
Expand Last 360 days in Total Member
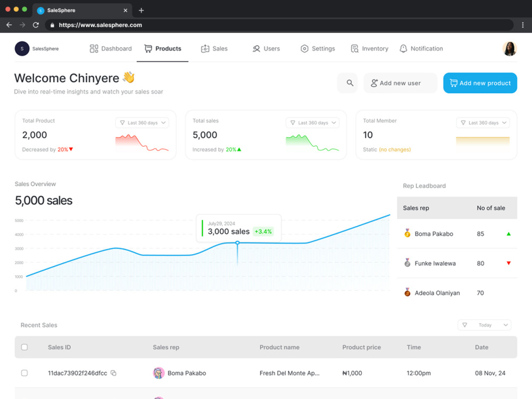pyautogui.click(x=483, y=123)
